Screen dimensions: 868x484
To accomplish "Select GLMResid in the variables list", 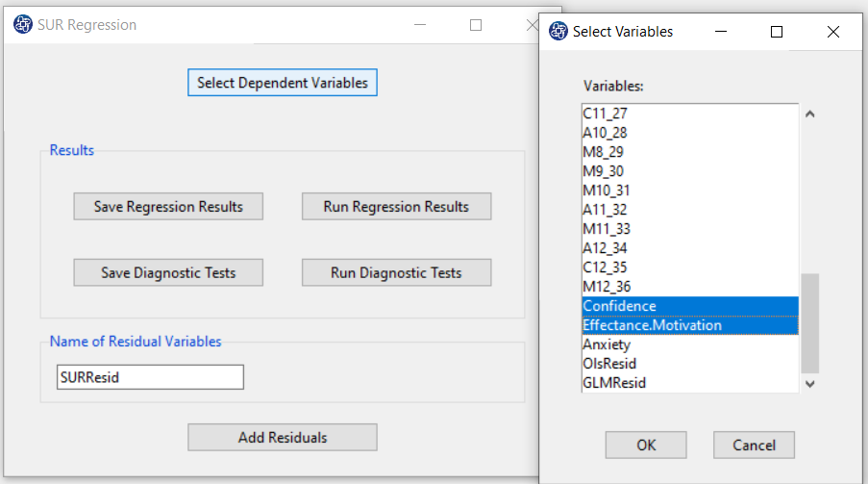I will tap(690, 383).
